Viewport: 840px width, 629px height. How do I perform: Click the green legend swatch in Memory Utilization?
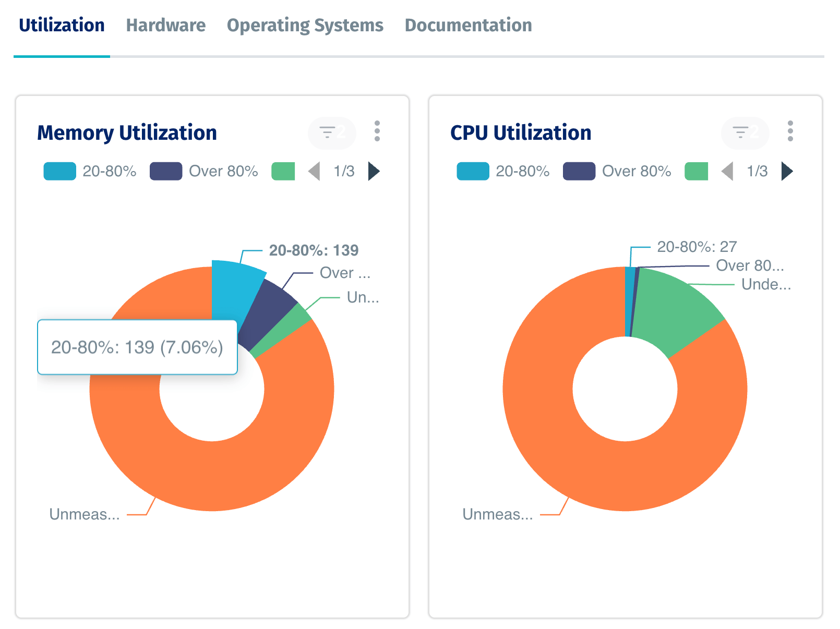283,171
